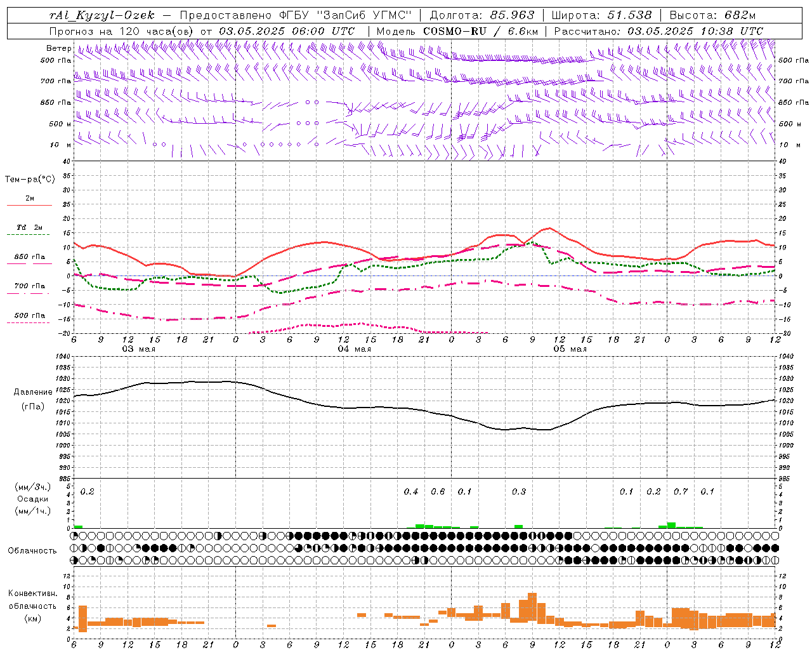
Task: Click the 0.4 precipitation amount
Action: coord(411,492)
